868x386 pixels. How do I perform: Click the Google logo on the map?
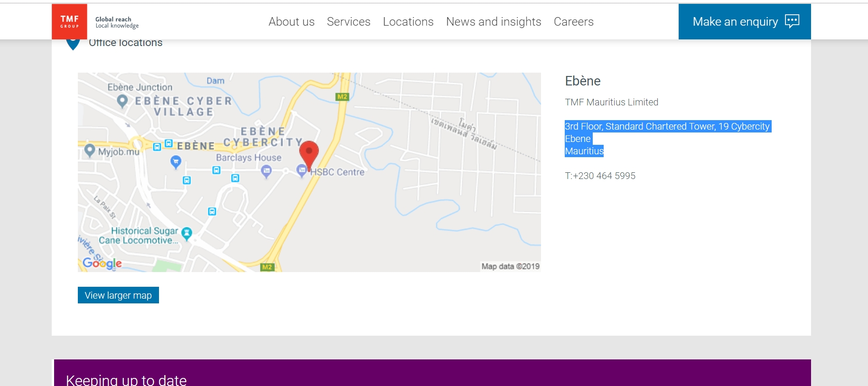[x=102, y=263]
